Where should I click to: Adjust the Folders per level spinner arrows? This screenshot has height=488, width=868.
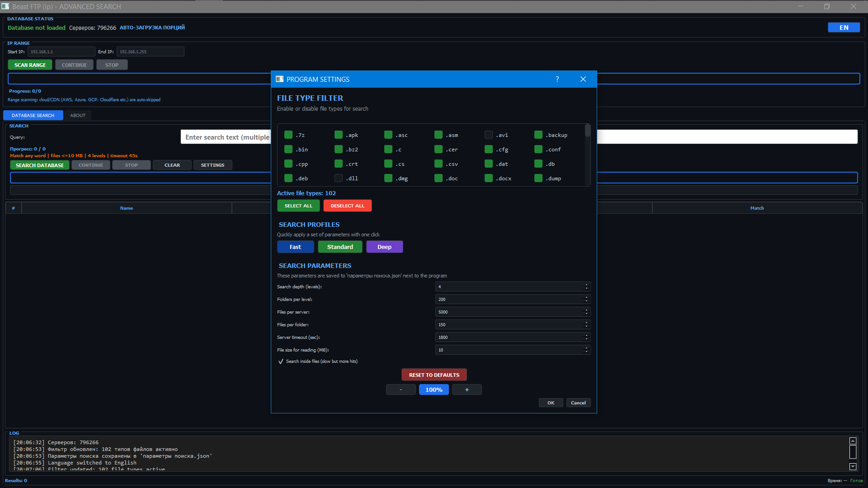click(x=586, y=299)
